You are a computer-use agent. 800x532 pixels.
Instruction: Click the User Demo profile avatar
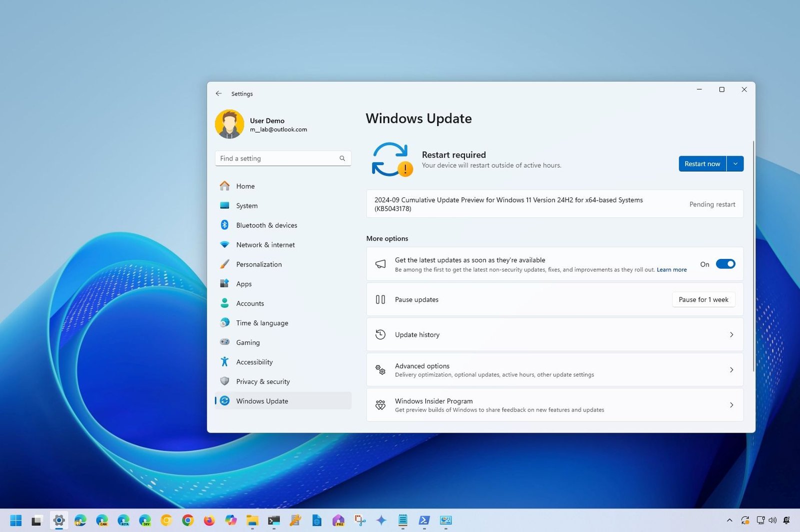[229, 124]
